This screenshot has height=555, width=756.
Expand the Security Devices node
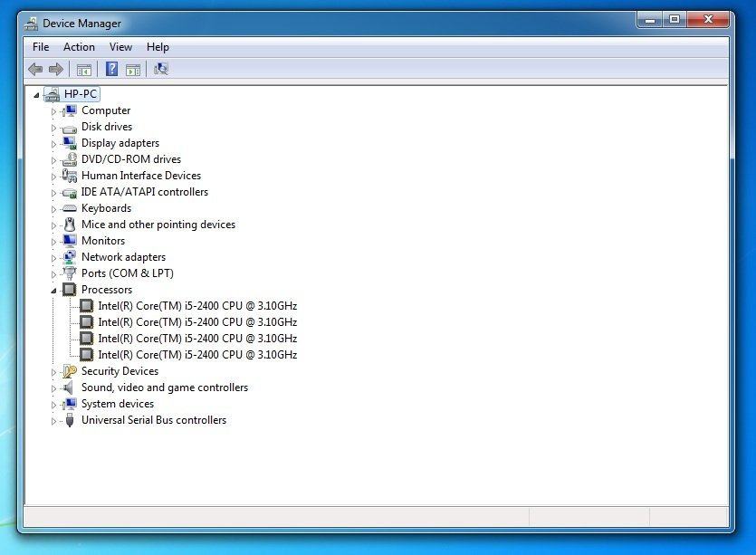pos(53,372)
